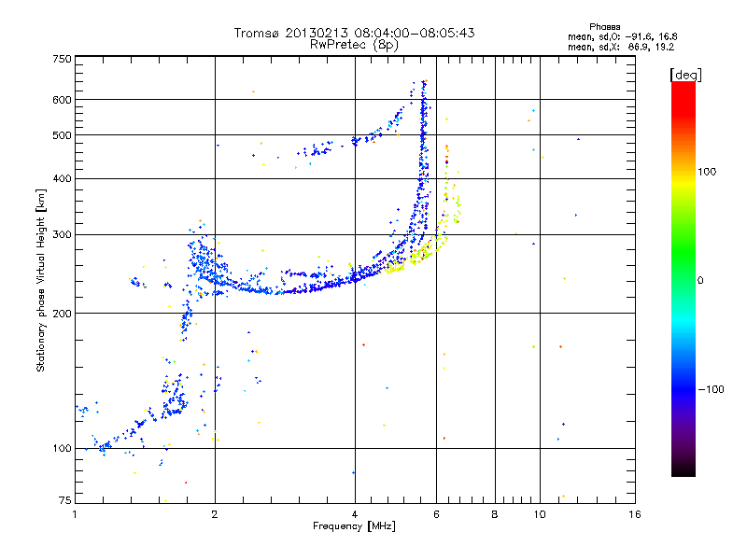Click the y-axis '100' tick label
Viewport: 747px width, 560px height.
tap(62, 448)
